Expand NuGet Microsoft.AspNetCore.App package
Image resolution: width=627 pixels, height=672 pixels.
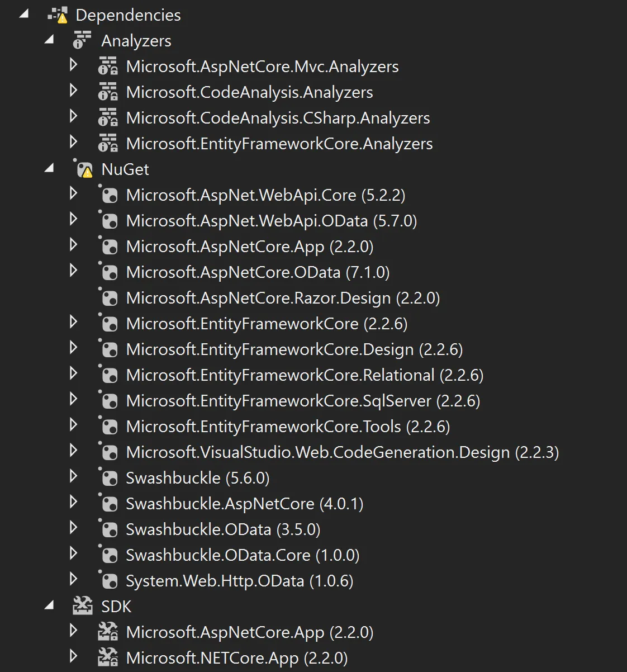click(x=73, y=245)
